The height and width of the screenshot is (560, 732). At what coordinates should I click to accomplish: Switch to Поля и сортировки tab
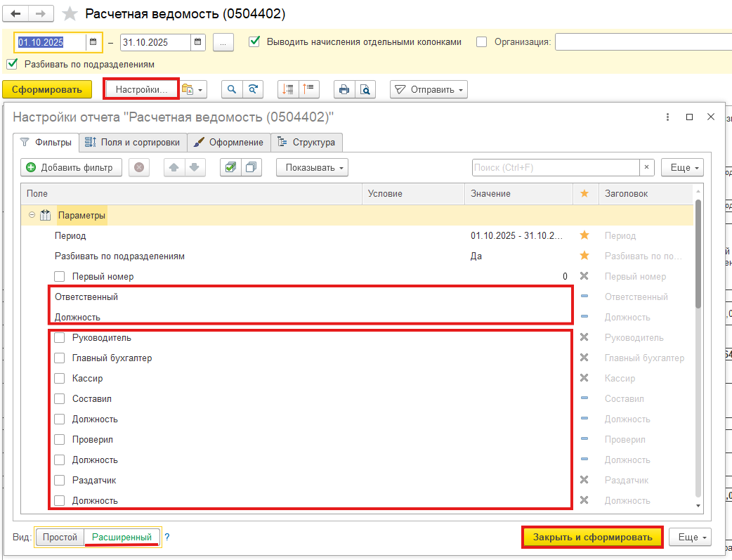click(133, 143)
